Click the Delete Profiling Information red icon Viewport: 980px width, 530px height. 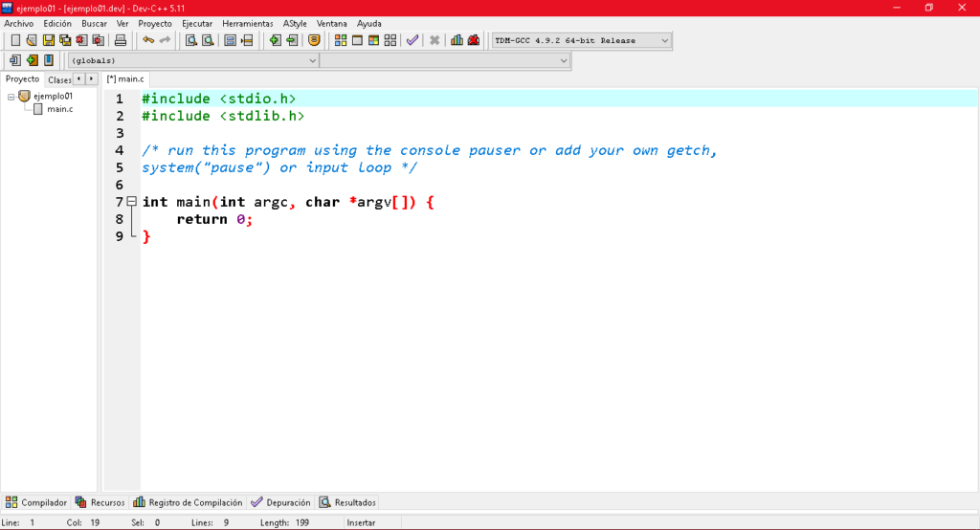point(474,40)
